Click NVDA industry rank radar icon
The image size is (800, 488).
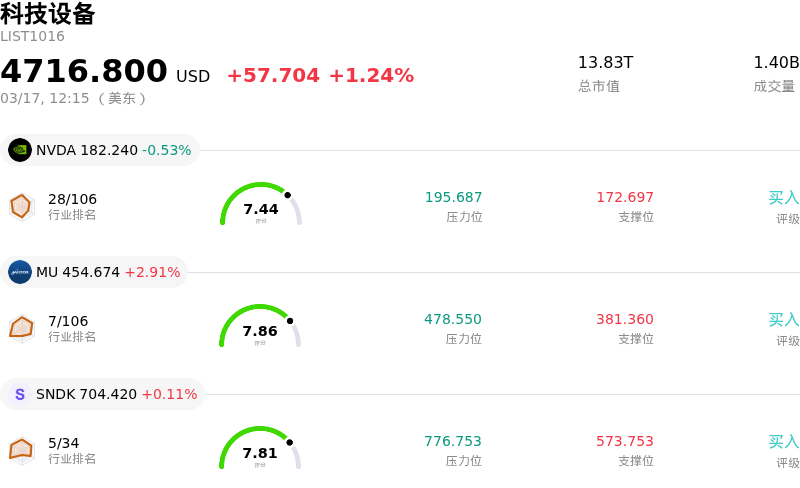coord(21,206)
